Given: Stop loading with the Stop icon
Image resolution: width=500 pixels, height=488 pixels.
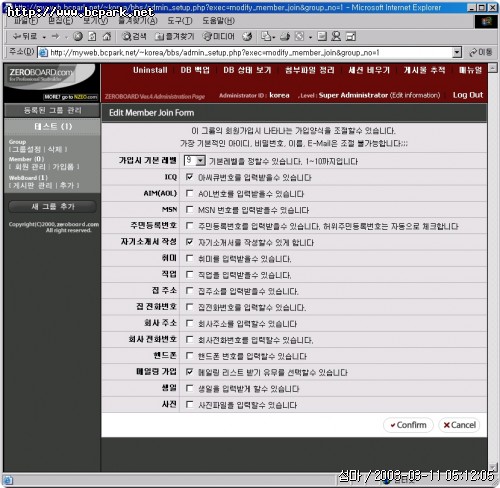Looking at the screenshot, I should pyautogui.click(x=78, y=36).
